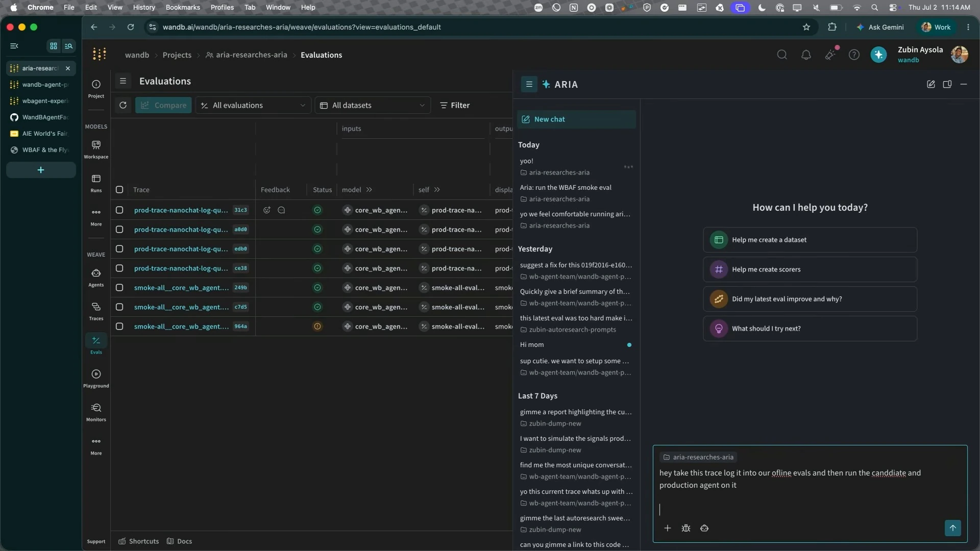Start new chat via ARIA header edit icon
This screenshot has height=551, width=980.
tap(931, 84)
